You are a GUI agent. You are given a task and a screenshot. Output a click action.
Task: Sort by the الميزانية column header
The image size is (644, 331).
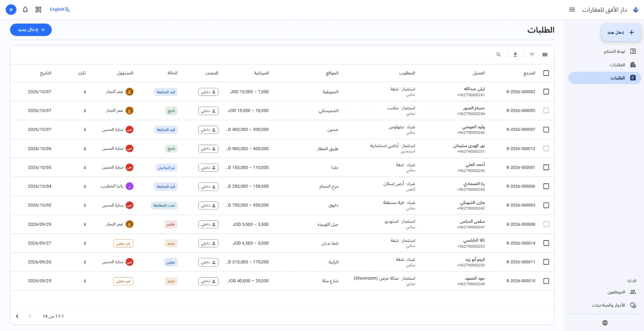coord(261,73)
